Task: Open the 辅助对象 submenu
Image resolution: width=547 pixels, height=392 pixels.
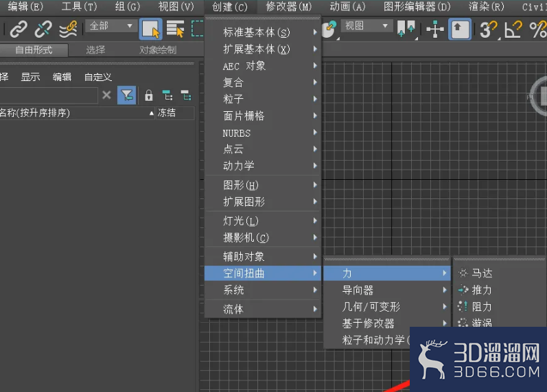Action: click(263, 257)
